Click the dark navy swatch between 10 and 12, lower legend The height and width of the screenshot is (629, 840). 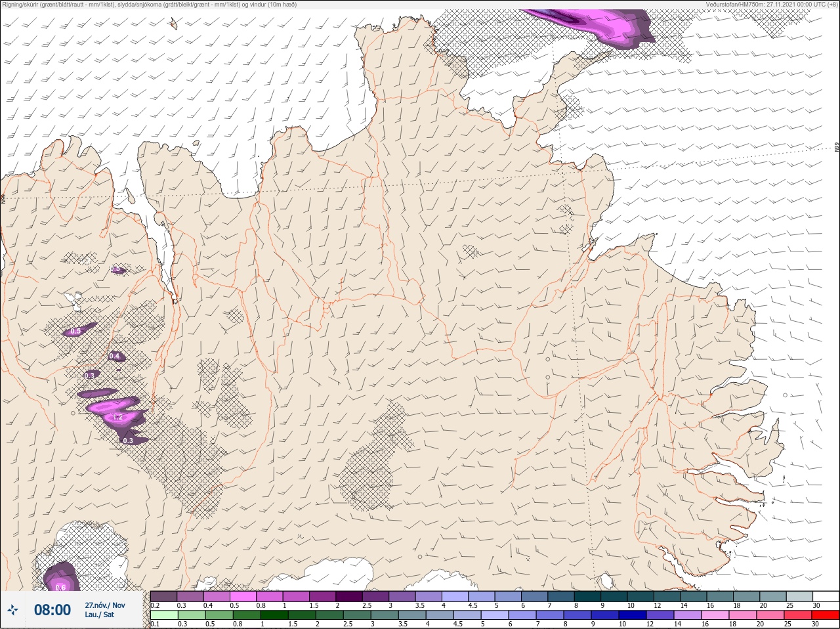tap(634, 615)
